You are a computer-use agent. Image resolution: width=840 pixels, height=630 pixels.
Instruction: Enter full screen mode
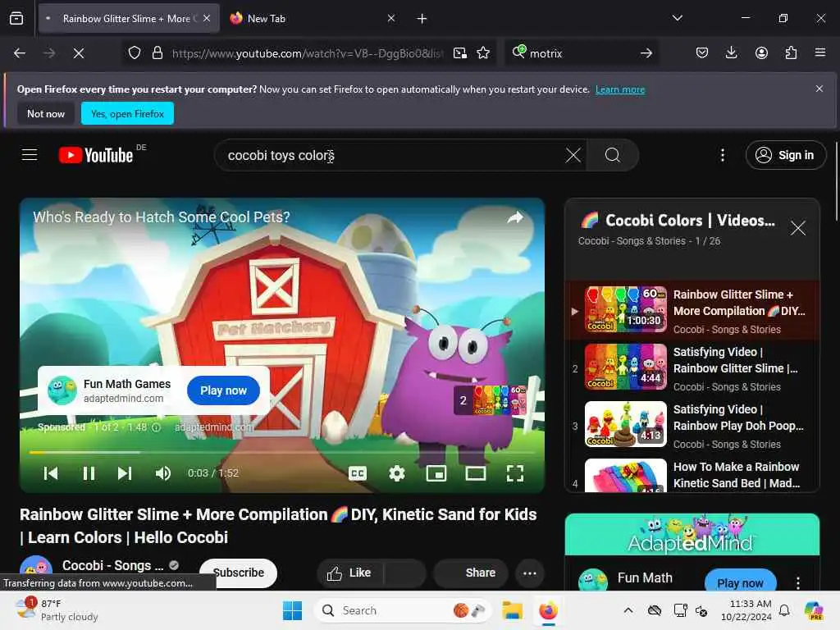coord(515,473)
